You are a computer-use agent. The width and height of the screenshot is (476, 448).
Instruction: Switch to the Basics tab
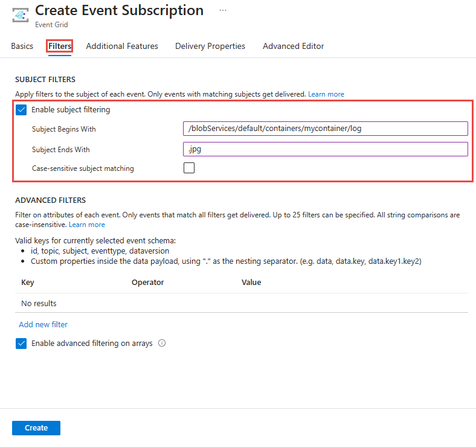(x=22, y=46)
